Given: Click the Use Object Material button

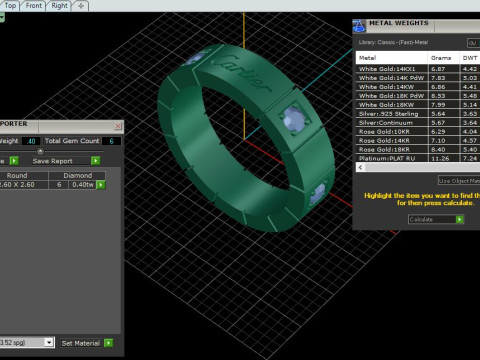Looking at the screenshot, I should click(459, 181).
